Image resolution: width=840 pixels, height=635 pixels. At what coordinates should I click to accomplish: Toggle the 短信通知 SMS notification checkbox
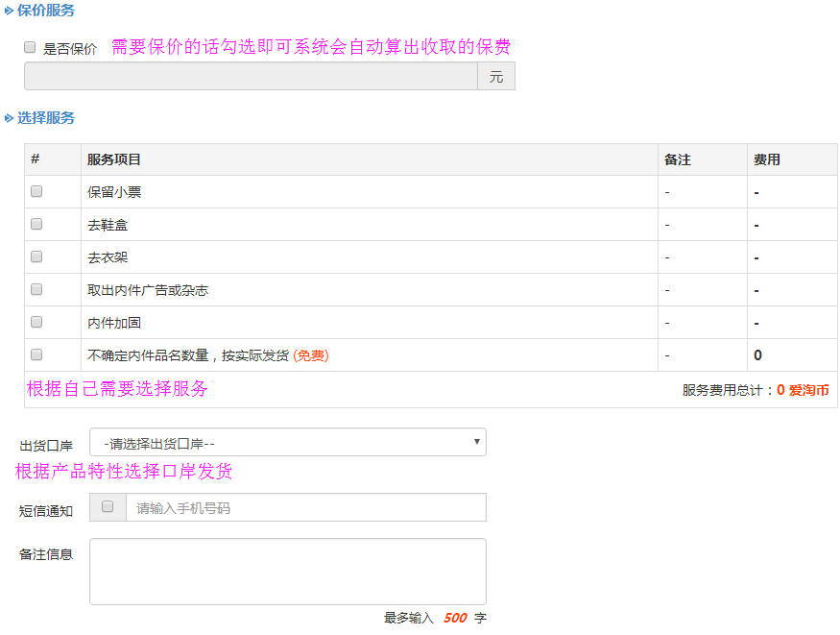(x=108, y=506)
